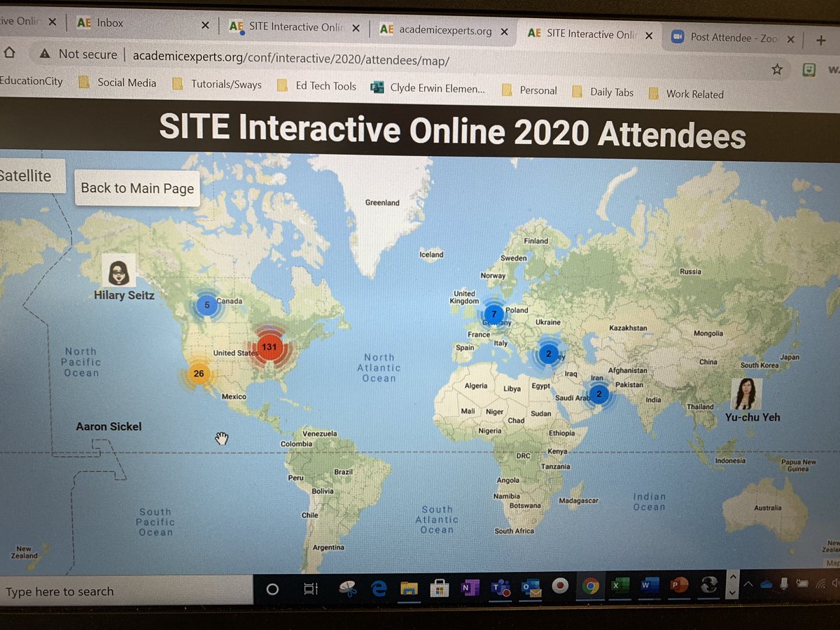This screenshot has width=840, height=630.
Task: Switch to Chrome in the taskbar
Action: coord(590,586)
